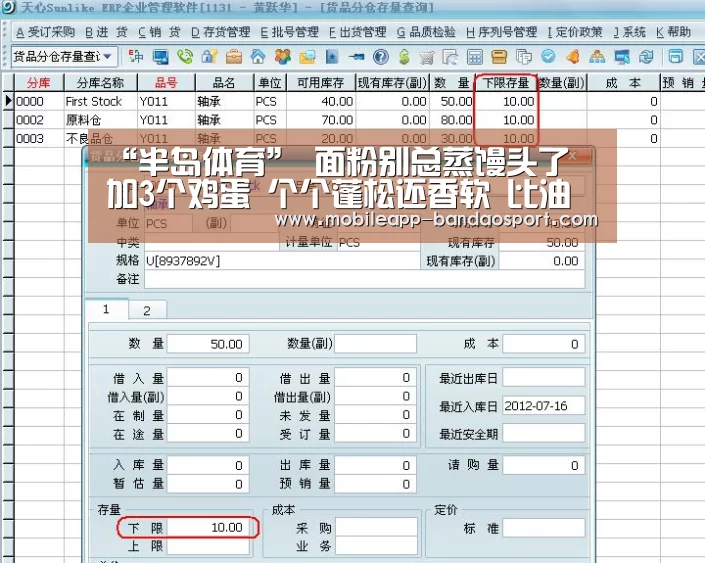Click the 品号 column header
This screenshot has height=563, width=705.
[166, 83]
